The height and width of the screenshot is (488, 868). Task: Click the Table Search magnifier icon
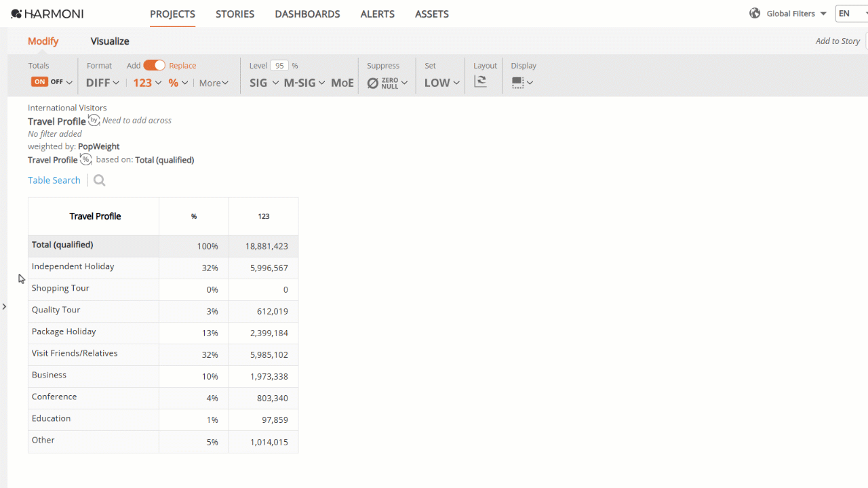[100, 180]
